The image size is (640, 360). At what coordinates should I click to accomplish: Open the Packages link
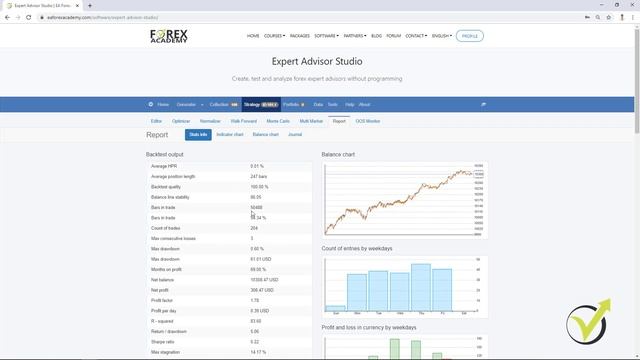pyautogui.click(x=300, y=36)
